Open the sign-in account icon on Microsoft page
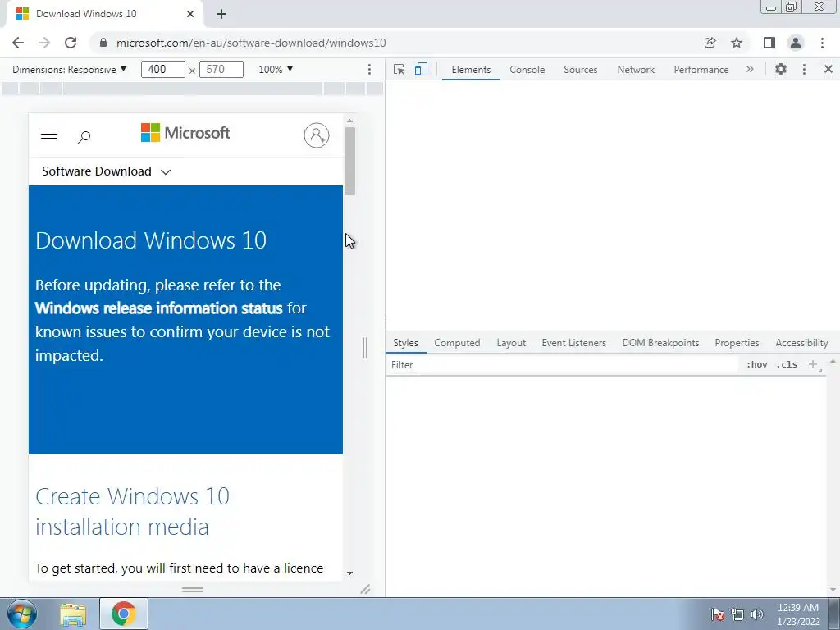The width and height of the screenshot is (840, 630). 317,135
